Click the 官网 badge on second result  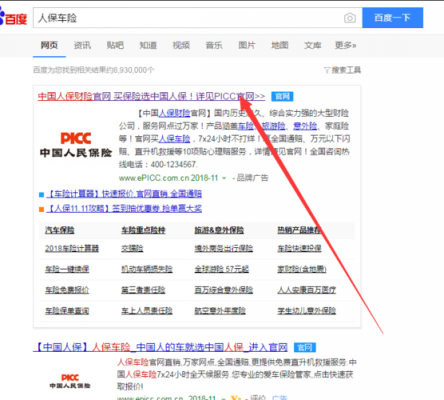click(305, 348)
